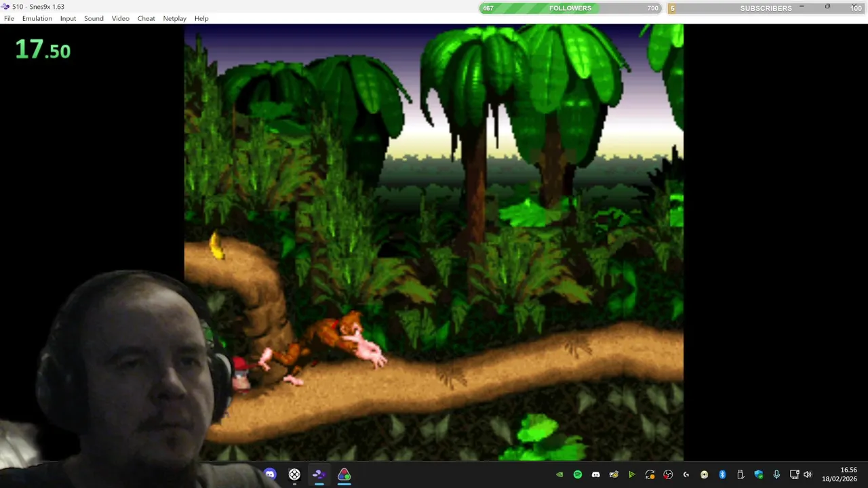Switch to Snes9x purple taskbar icon

tap(319, 474)
